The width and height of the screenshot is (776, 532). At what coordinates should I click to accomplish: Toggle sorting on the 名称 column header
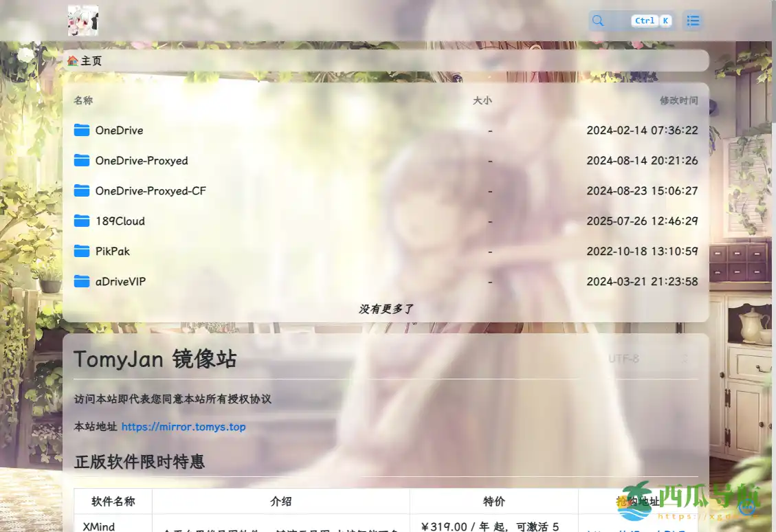click(82, 100)
